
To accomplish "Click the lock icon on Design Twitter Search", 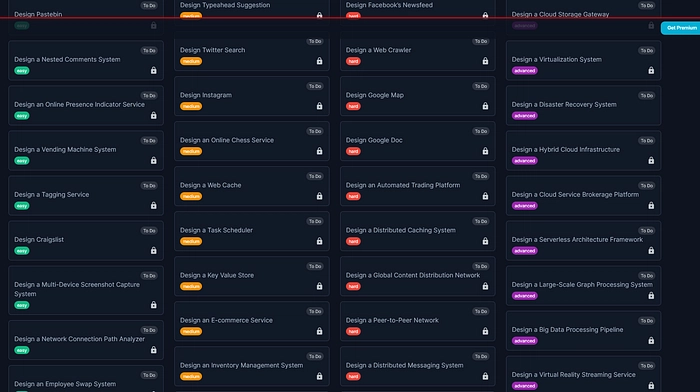I will (319, 61).
